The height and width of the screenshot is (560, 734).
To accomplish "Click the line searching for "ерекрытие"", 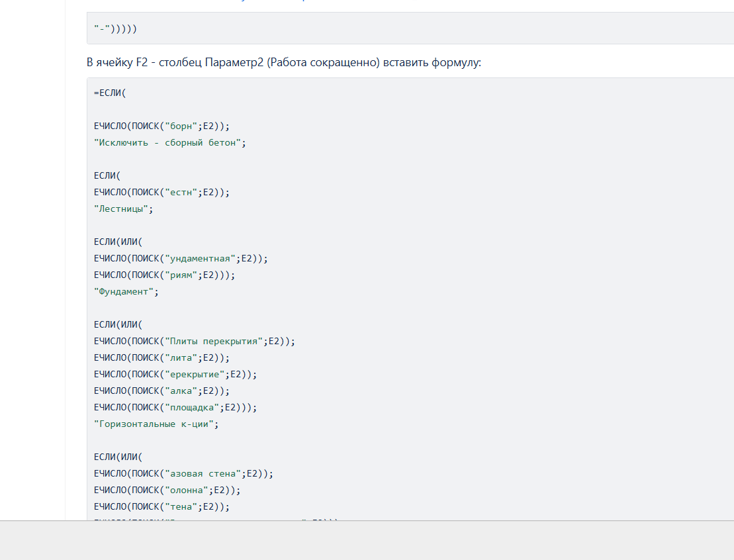I will point(175,374).
